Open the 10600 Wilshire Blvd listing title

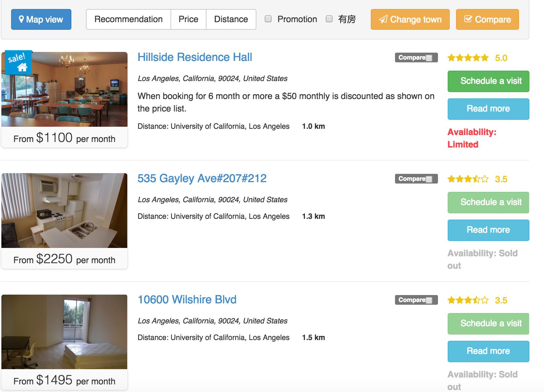(187, 300)
